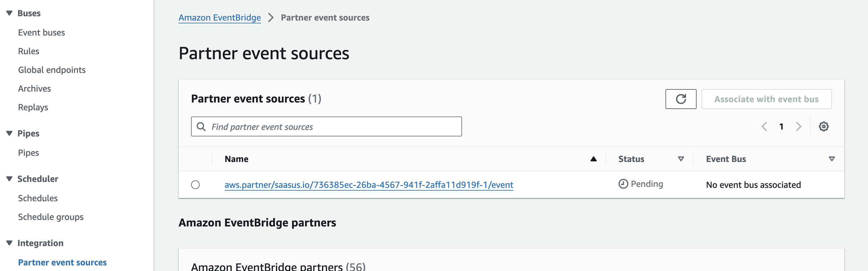Click Partner event sources breadcrumb text
868x271 pixels.
[325, 17]
